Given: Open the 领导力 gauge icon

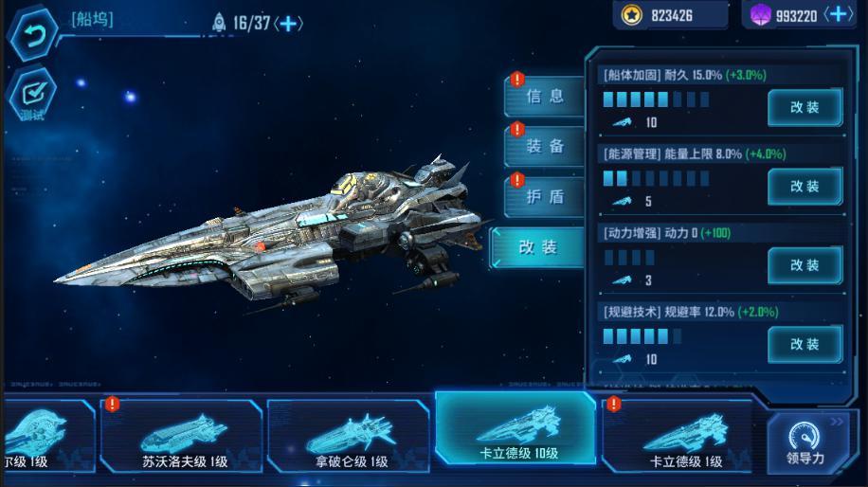Looking at the screenshot, I should (x=805, y=443).
